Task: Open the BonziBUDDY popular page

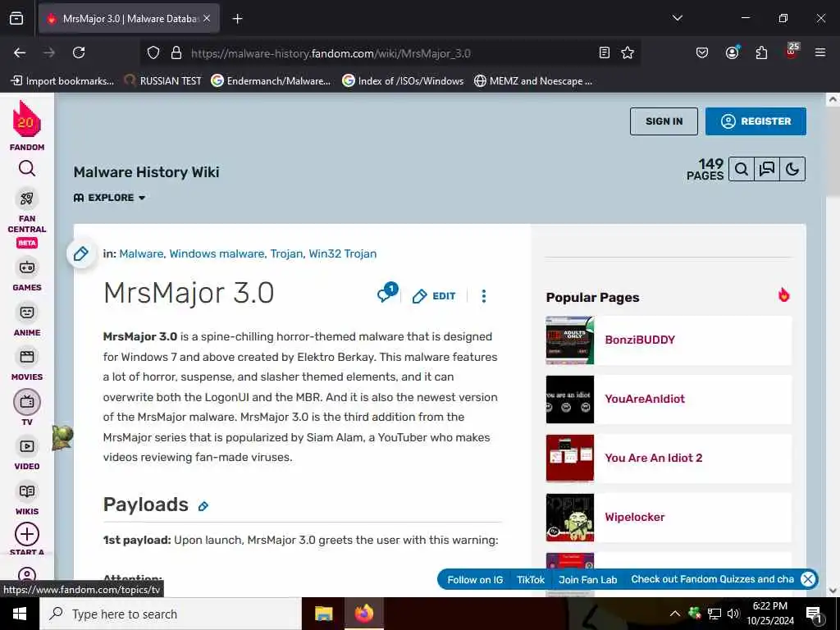Action: (640, 340)
